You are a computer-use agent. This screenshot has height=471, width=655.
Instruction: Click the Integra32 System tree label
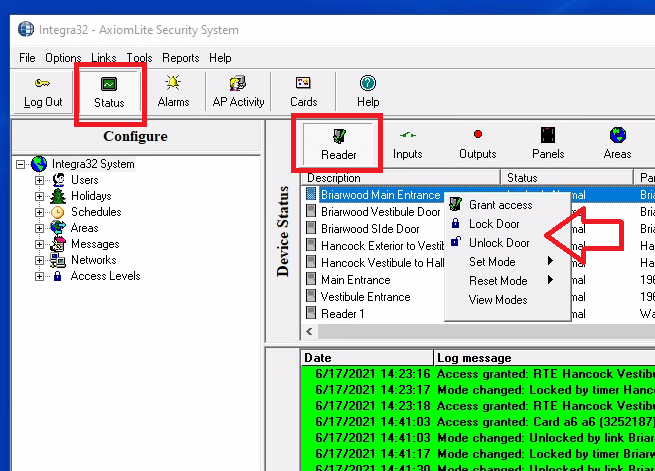click(93, 164)
